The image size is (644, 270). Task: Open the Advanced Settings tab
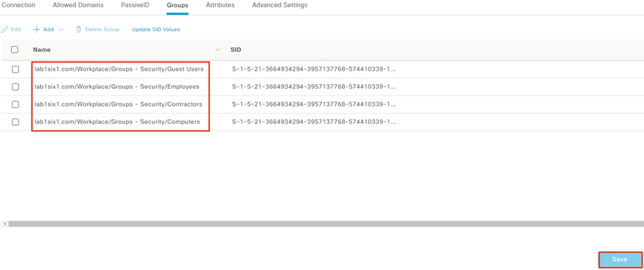point(280,6)
